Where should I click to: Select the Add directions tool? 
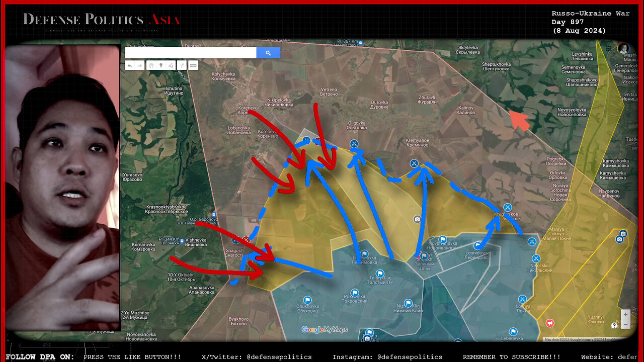coord(182,65)
